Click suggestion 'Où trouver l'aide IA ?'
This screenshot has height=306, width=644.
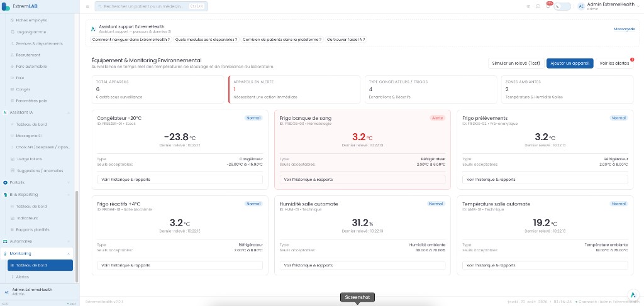click(346, 40)
